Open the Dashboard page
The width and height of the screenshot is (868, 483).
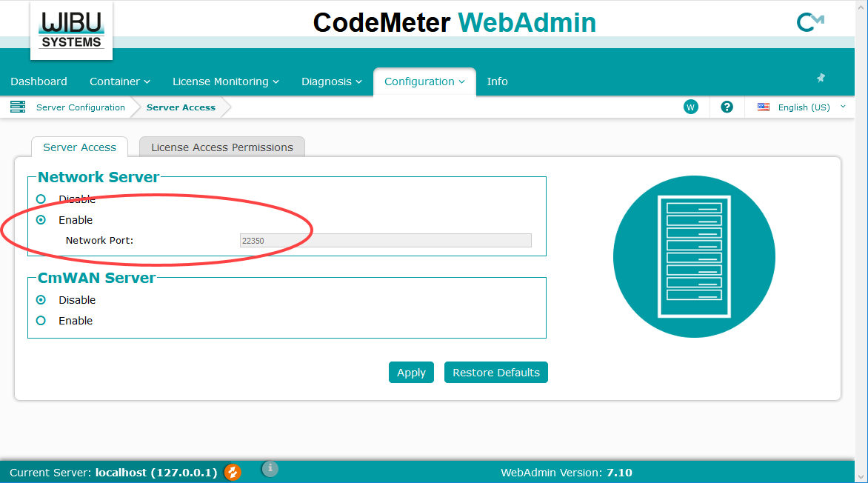point(39,81)
